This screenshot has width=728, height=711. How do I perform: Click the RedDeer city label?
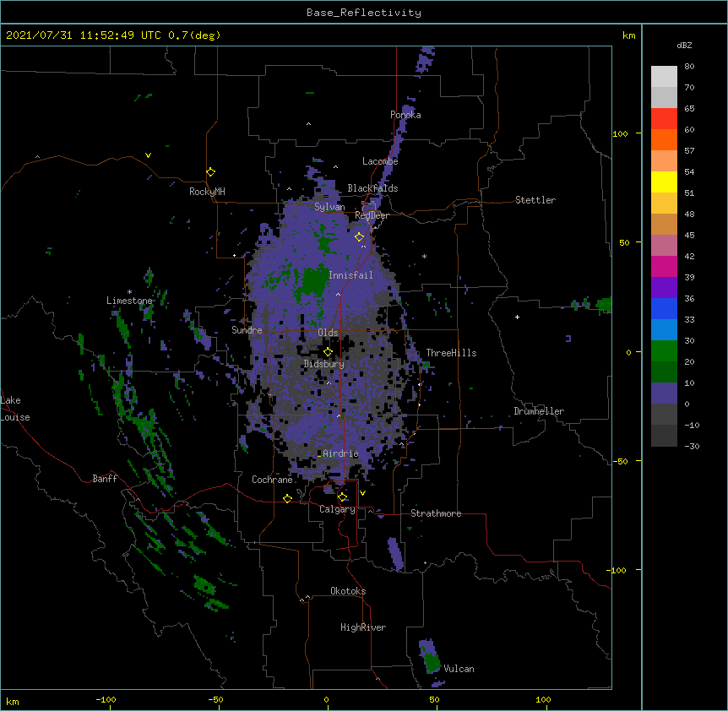pyautogui.click(x=372, y=215)
